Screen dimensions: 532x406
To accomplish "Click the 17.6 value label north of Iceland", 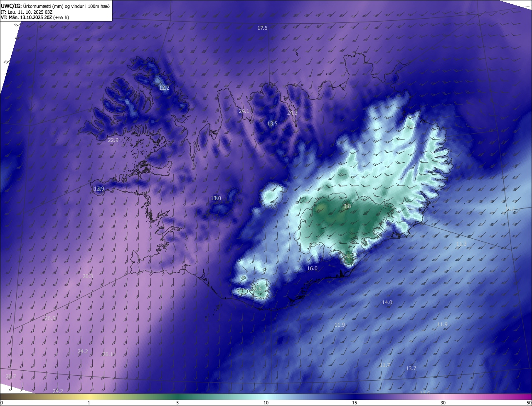I will click(262, 28).
